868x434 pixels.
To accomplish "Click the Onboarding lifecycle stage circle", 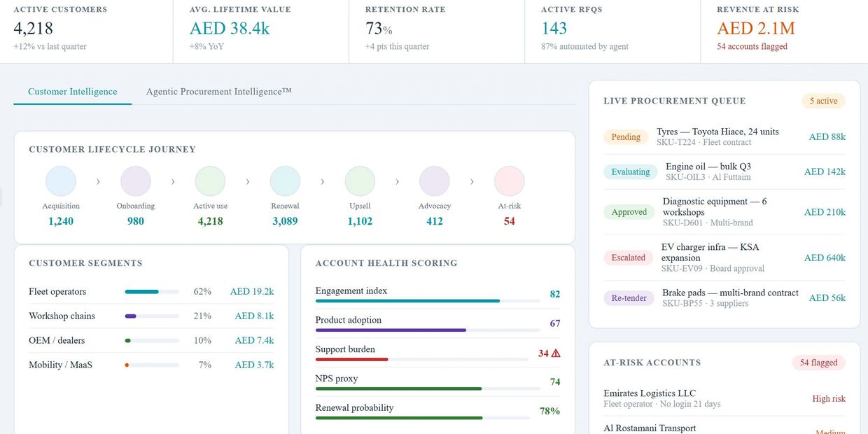I will [136, 181].
